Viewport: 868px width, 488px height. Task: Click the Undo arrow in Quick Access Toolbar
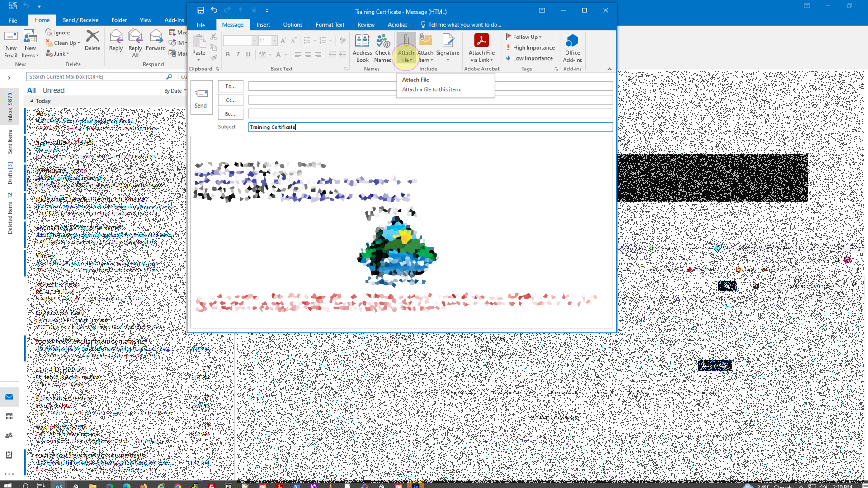214,10
